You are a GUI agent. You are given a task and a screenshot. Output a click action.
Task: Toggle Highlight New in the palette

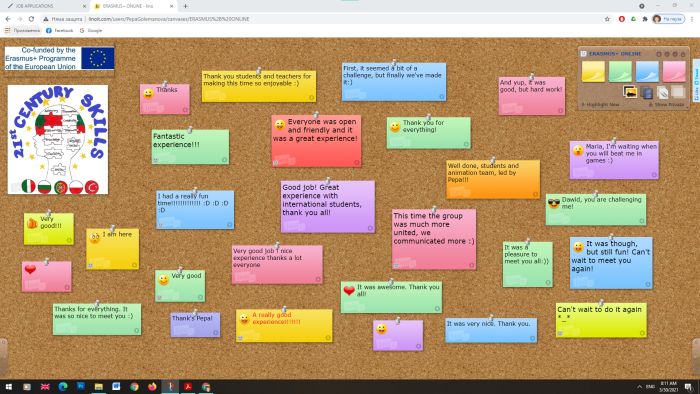600,104
